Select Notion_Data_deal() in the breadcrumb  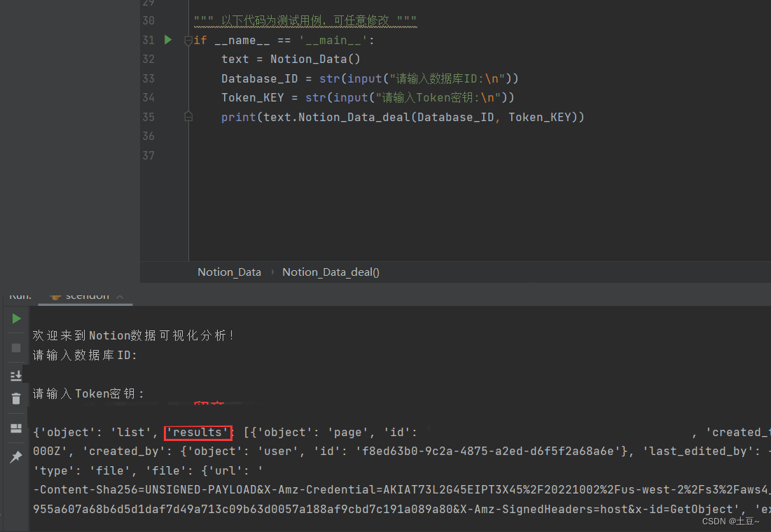coord(331,272)
